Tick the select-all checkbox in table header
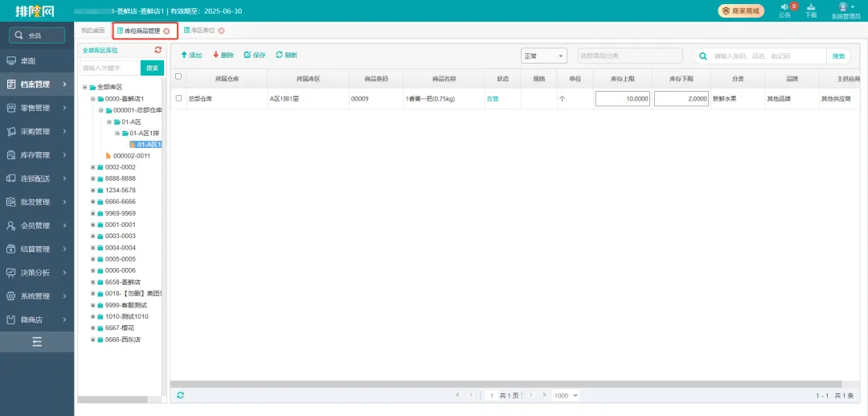The image size is (868, 416). (x=178, y=77)
